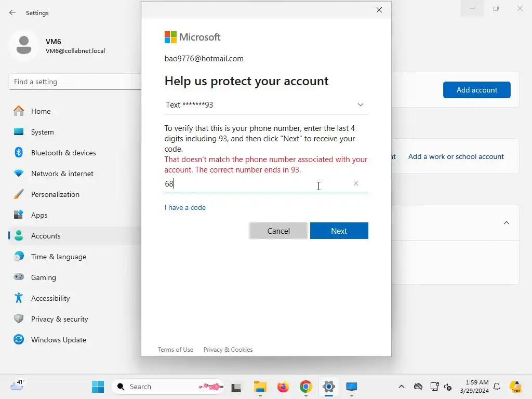This screenshot has width=532, height=399.
Task: Open Apps settings page
Action: (x=75, y=215)
